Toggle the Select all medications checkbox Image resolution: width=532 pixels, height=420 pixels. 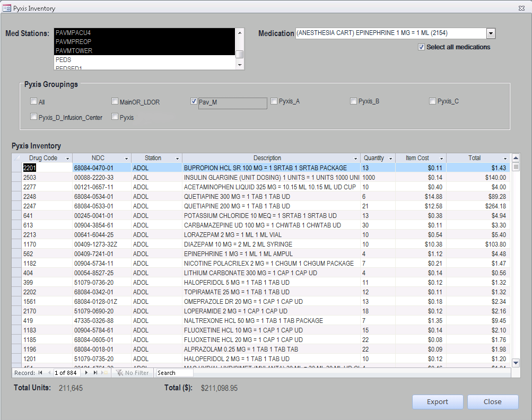click(422, 47)
